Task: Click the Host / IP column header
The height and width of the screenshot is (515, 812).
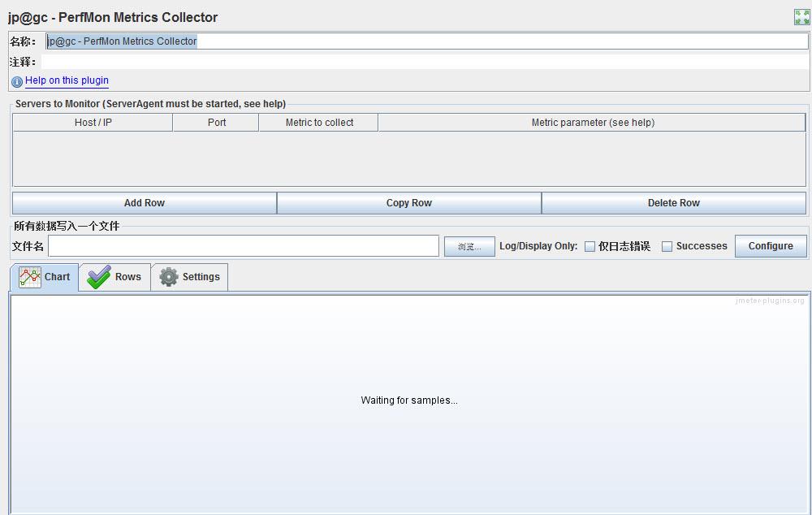Action: click(93, 123)
